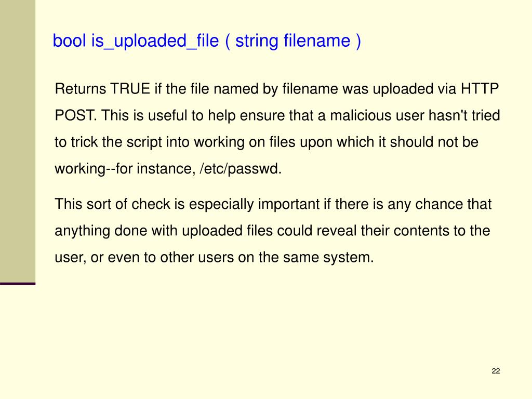The width and height of the screenshot is (532, 399).
Task: Click the slide number 22
Action: [x=496, y=371]
